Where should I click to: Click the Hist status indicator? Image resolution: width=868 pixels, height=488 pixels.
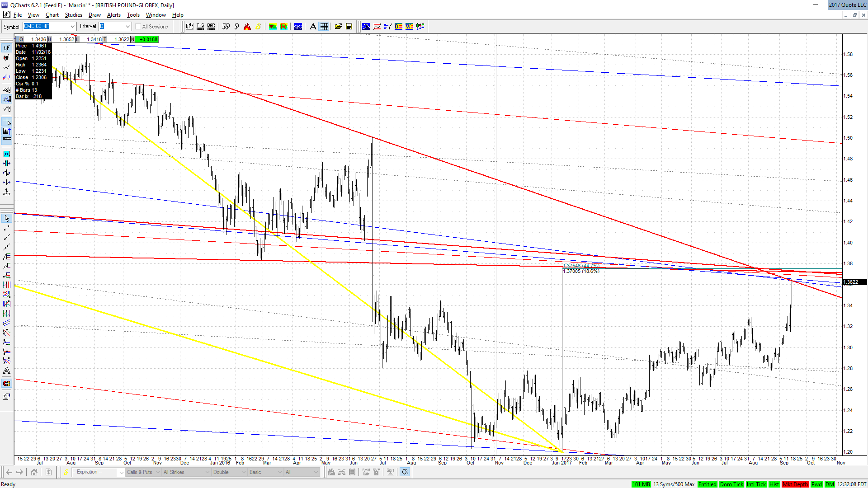(774, 484)
